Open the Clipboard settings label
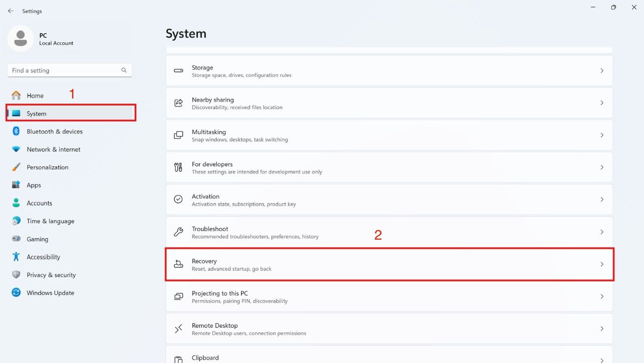 coord(205,358)
